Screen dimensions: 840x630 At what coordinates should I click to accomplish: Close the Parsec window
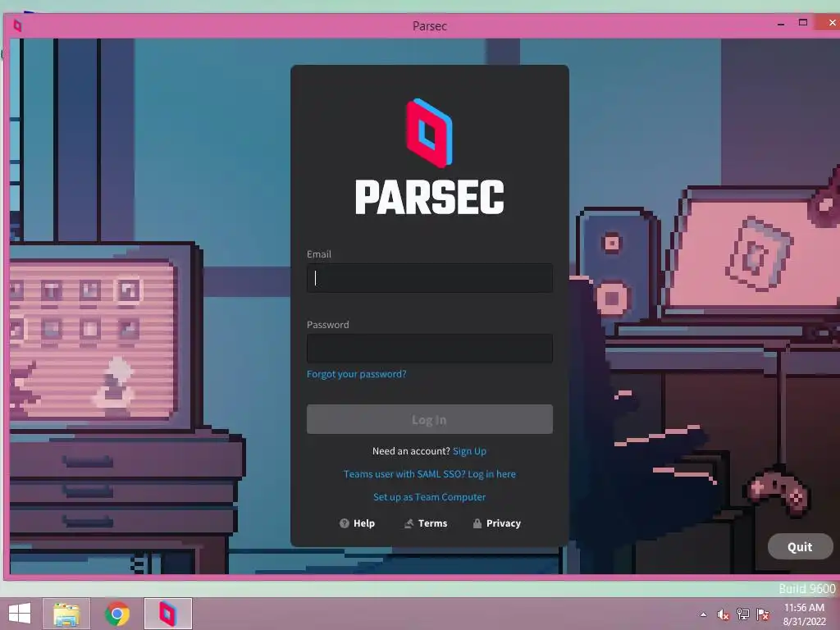(x=830, y=23)
